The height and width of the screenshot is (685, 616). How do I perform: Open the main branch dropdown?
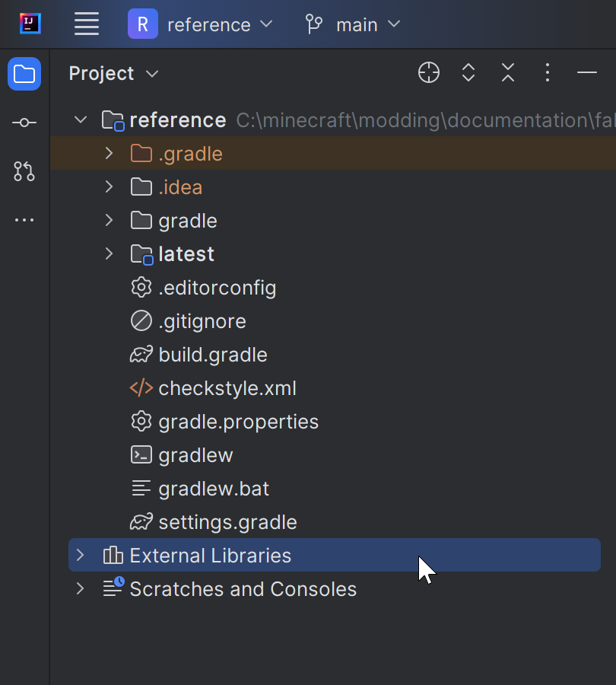click(353, 24)
